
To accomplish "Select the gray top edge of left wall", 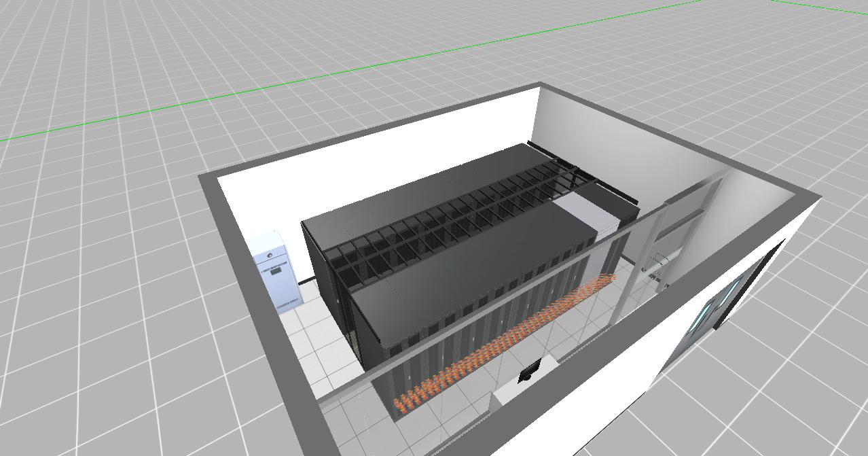I will pos(258,292).
